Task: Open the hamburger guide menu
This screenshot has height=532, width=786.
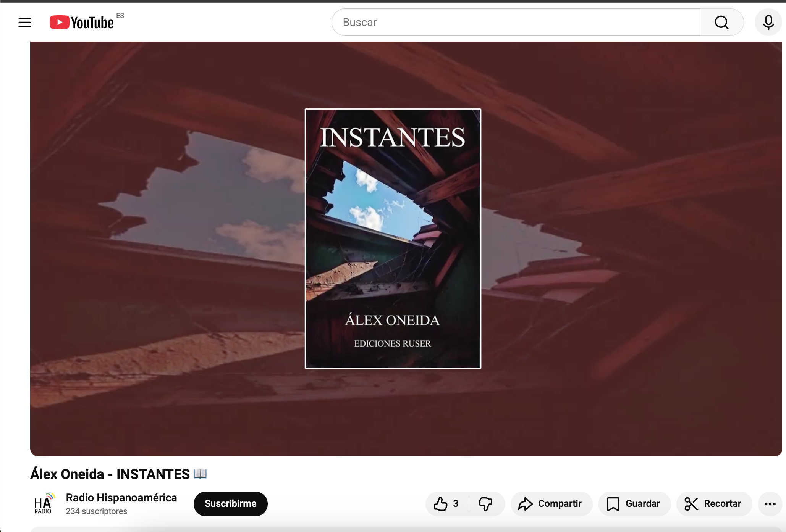Action: click(24, 23)
